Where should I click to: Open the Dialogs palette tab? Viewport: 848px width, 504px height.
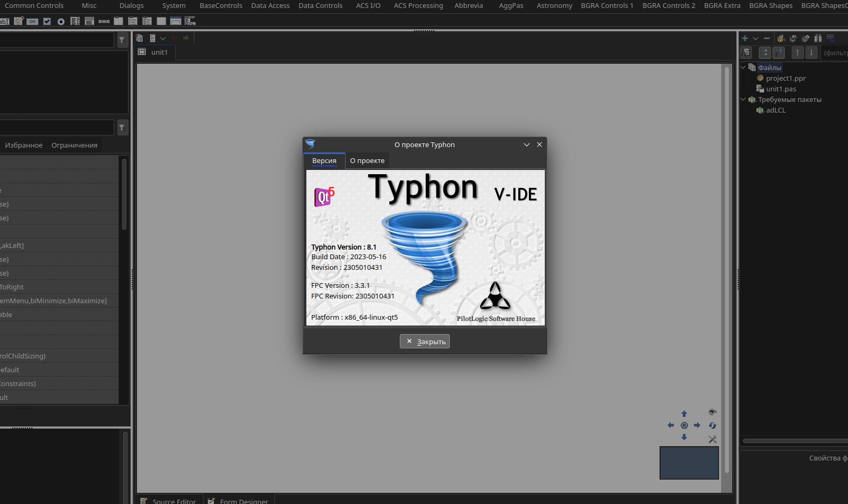pyautogui.click(x=132, y=5)
